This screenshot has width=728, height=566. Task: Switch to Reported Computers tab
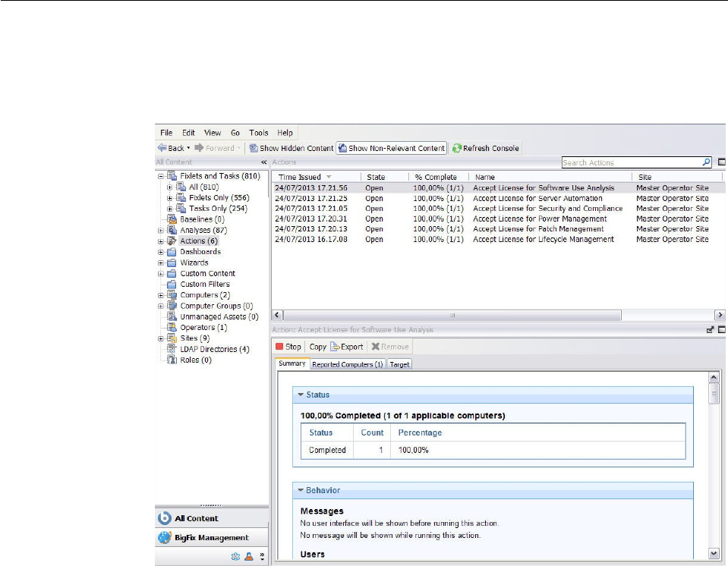(x=347, y=365)
